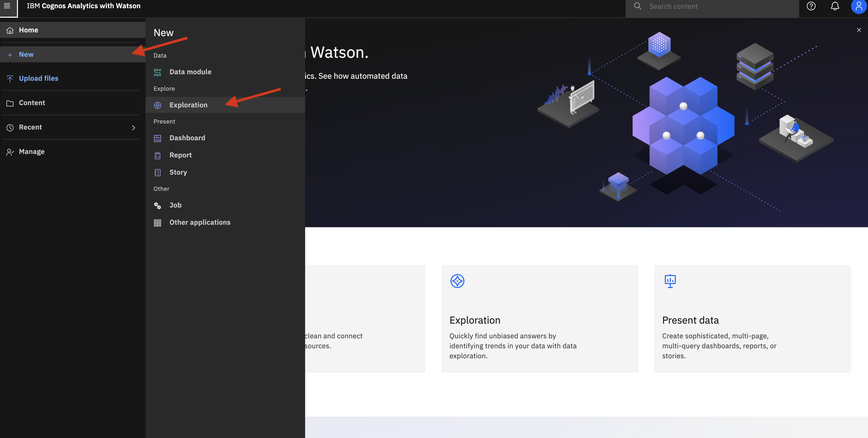Screen dimensions: 868x438
Task: Click the IBM Cognos Analytics with Watson title
Action: [x=84, y=6]
